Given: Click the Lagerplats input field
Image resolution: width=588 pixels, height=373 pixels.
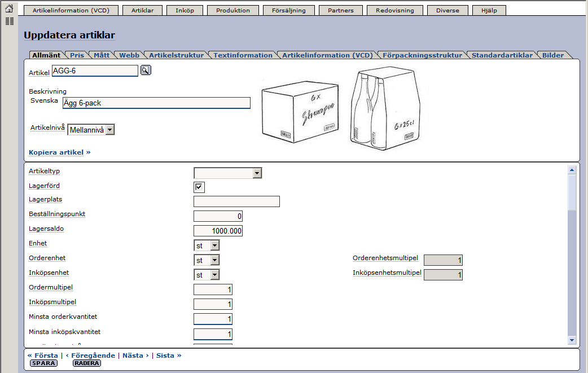Looking at the screenshot, I should (236, 201).
